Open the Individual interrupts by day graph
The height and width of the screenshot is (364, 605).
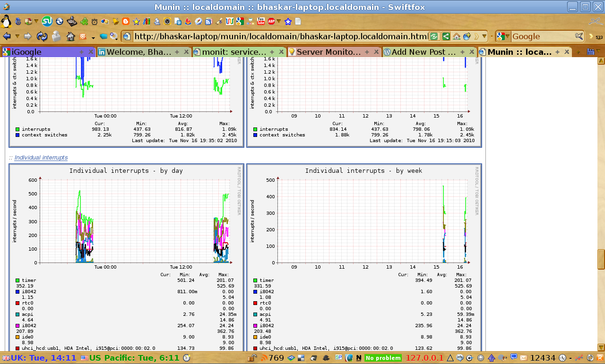click(x=126, y=257)
